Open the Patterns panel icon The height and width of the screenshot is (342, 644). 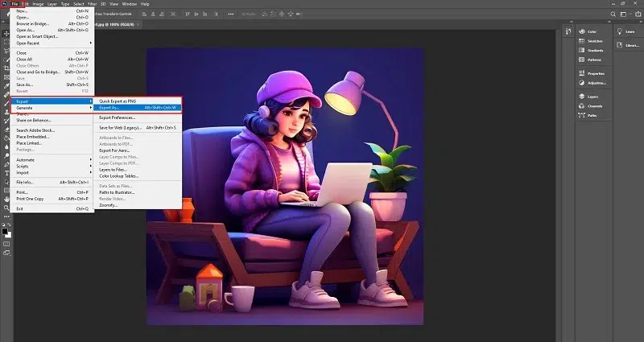tap(581, 60)
